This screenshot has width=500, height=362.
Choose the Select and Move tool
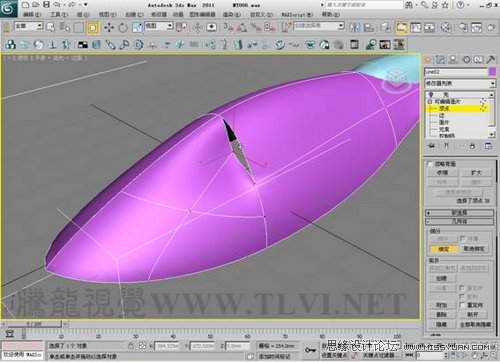(109, 27)
